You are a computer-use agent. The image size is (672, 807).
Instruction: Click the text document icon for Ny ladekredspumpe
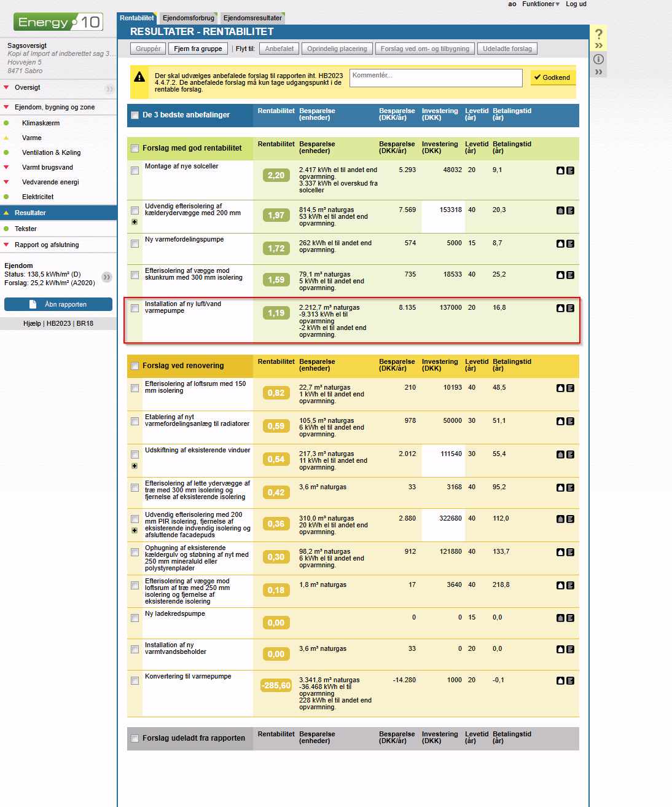[570, 618]
